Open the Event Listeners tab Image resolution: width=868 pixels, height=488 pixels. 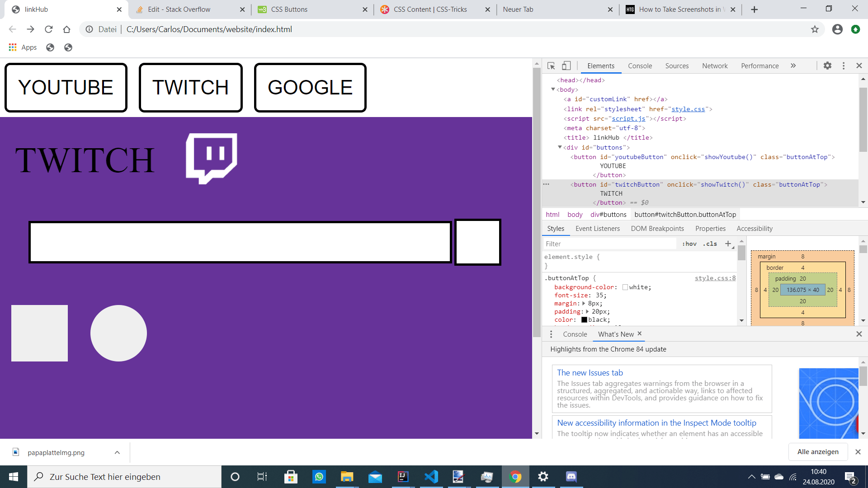[x=597, y=229]
